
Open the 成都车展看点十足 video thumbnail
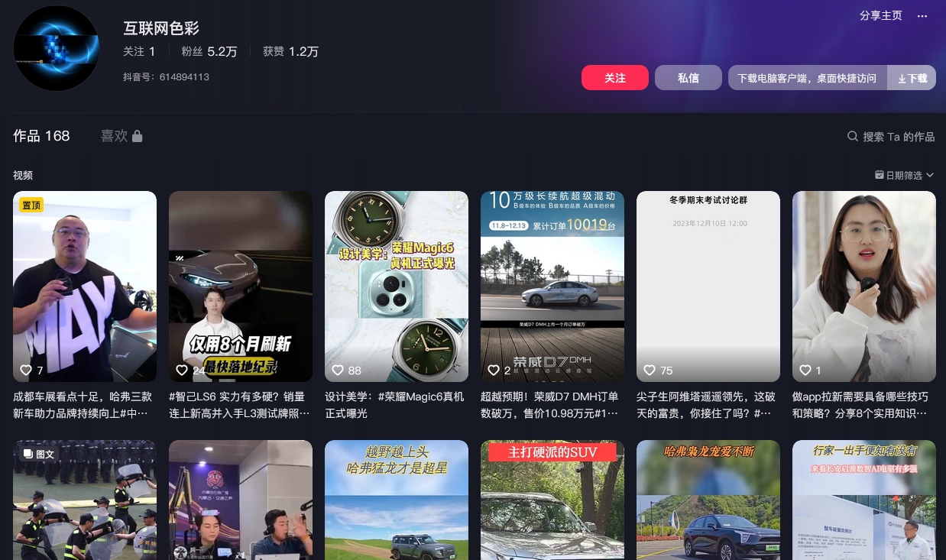coord(85,286)
